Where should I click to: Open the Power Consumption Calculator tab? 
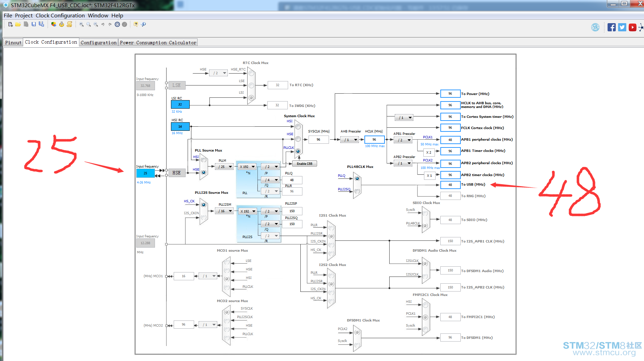click(x=158, y=43)
